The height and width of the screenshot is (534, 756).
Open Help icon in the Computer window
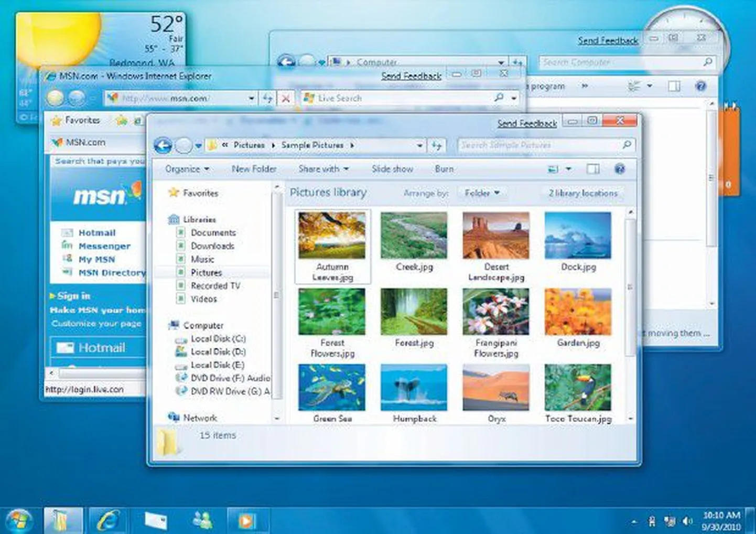(700, 86)
